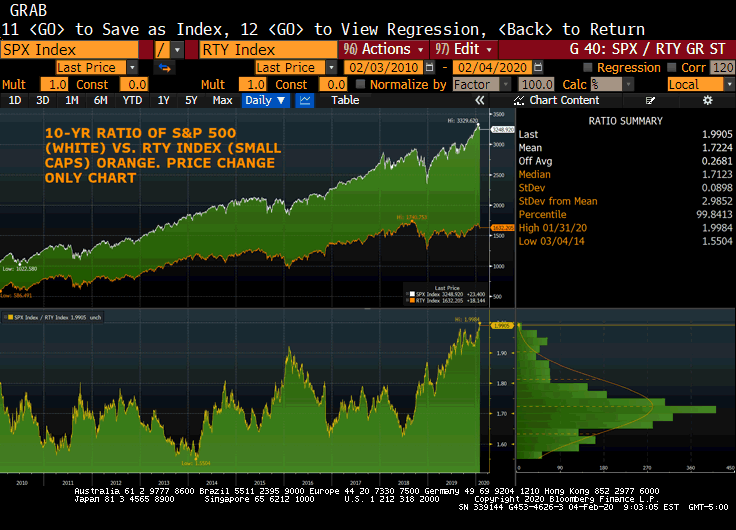Edit the RTY Const value field
Screen dimensions: 736x530
pos(333,84)
